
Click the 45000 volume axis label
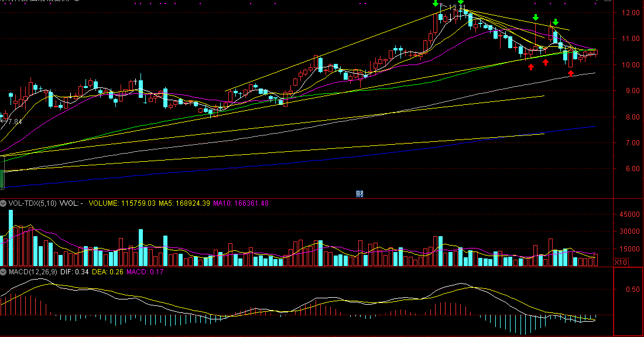pyautogui.click(x=630, y=215)
